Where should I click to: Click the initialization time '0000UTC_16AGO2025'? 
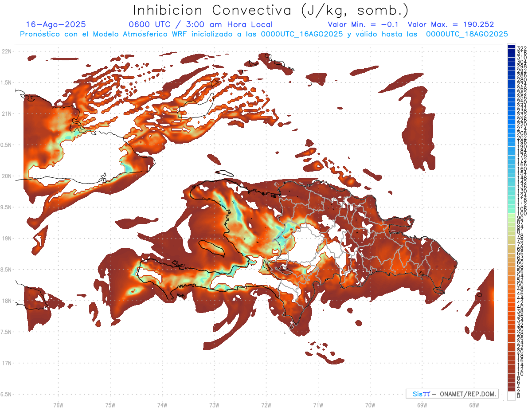[301, 34]
